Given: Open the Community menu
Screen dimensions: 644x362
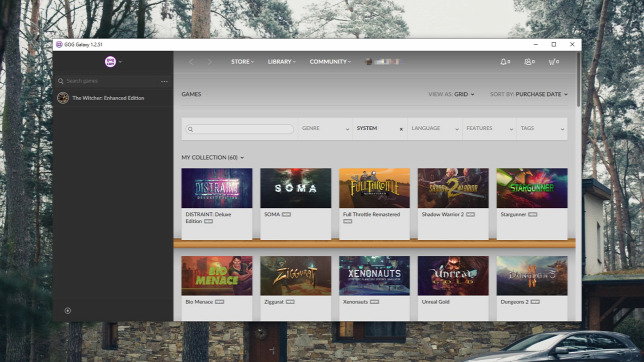Looking at the screenshot, I should [330, 62].
